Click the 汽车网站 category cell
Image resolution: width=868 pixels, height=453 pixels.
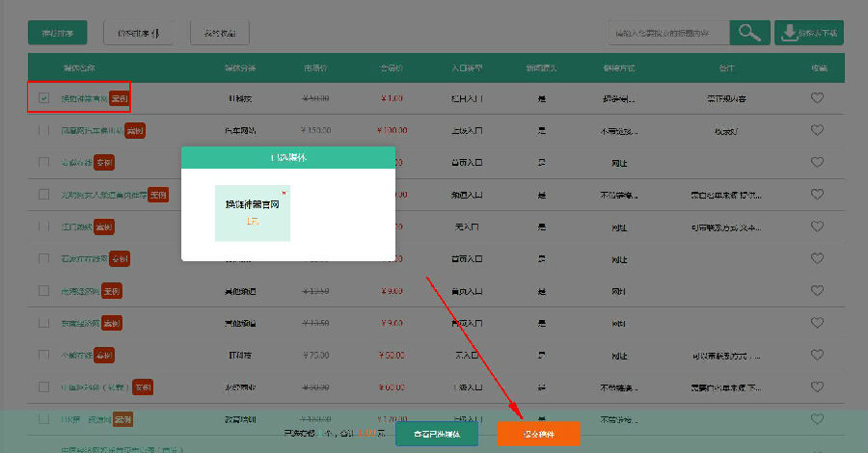click(x=240, y=130)
